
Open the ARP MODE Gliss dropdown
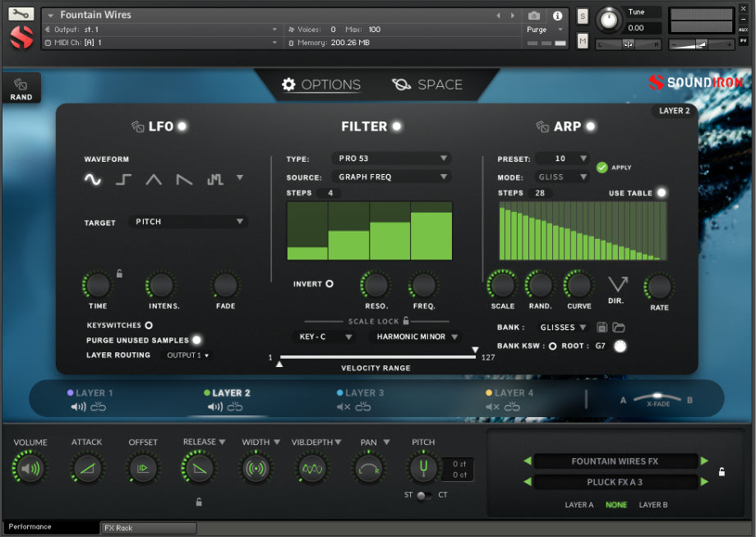tap(562, 177)
